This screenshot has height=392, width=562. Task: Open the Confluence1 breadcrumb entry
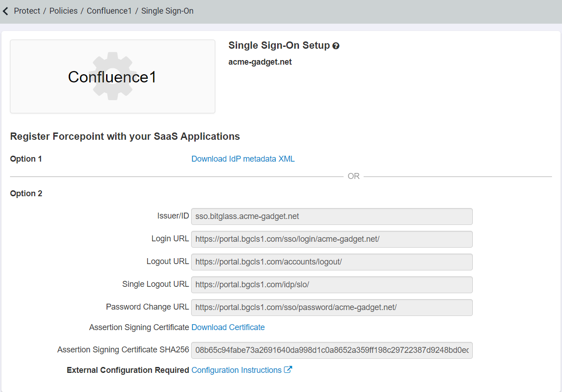[x=109, y=10]
